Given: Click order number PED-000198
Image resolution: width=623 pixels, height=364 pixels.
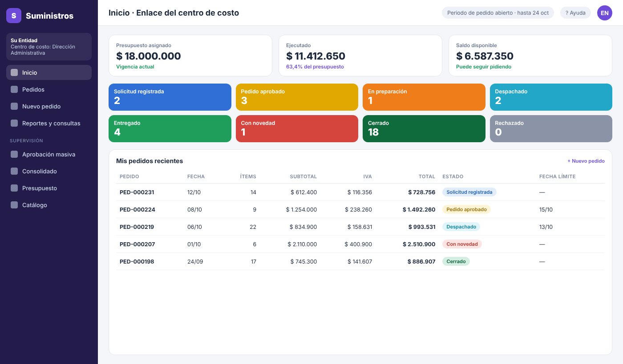Looking at the screenshot, I should (x=137, y=261).
